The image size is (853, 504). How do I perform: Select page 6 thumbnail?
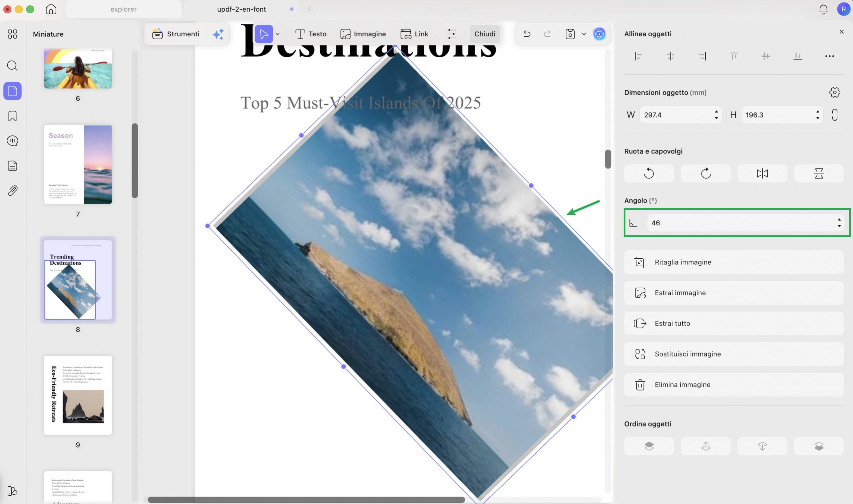78,68
